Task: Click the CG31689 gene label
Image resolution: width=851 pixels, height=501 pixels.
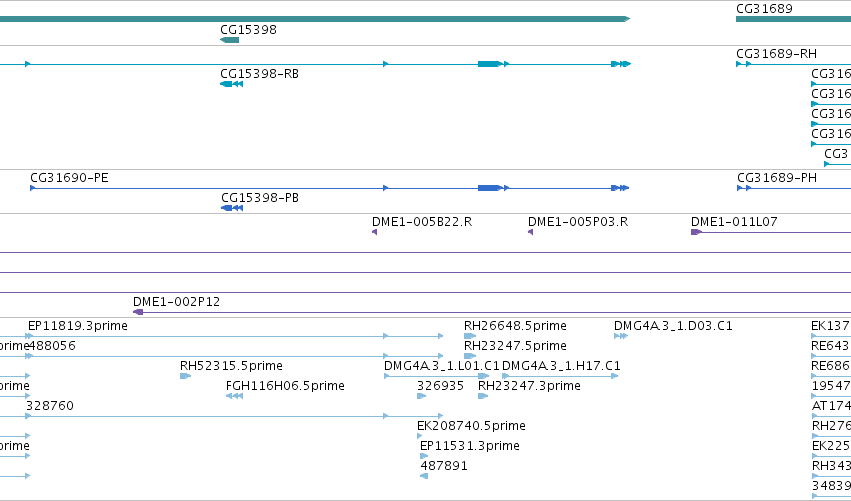Action: pos(764,9)
